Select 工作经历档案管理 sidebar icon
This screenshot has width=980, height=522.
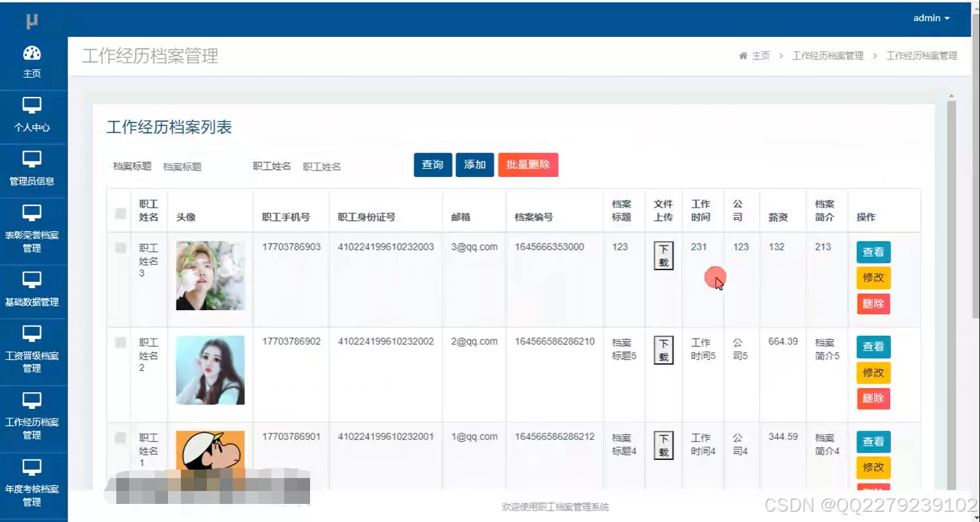(32, 401)
